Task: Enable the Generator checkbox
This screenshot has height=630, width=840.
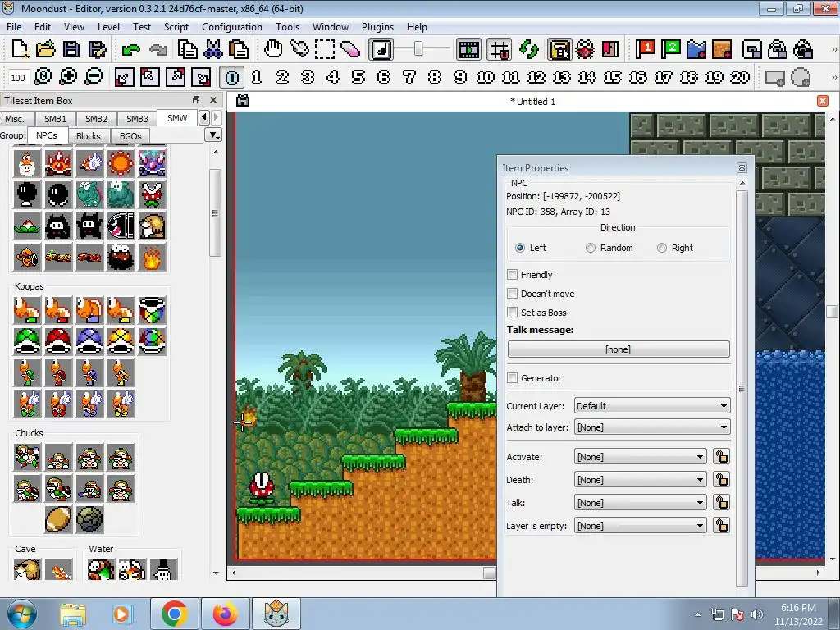Action: point(513,378)
